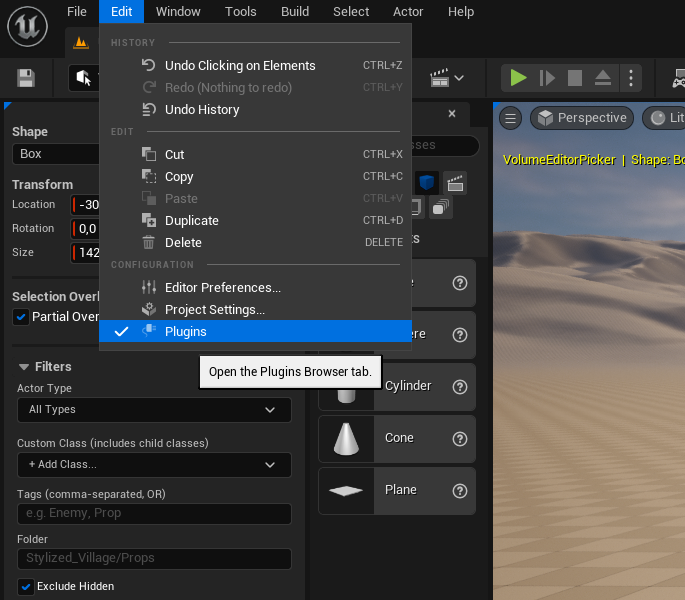Click the orange level tab icon
Viewport: 685px width, 600px height.
tap(81, 42)
